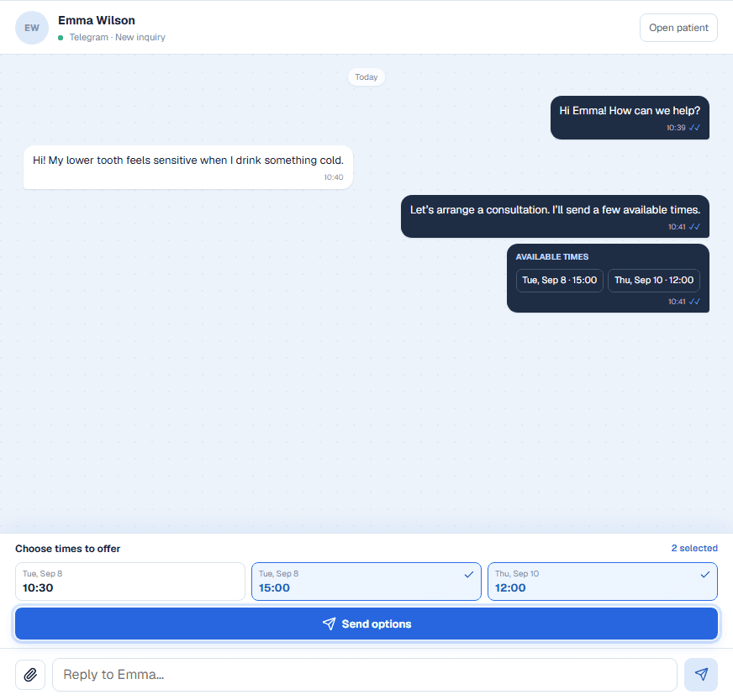The height and width of the screenshot is (700, 733).
Task: Click the EW avatar circle
Action: (32, 28)
